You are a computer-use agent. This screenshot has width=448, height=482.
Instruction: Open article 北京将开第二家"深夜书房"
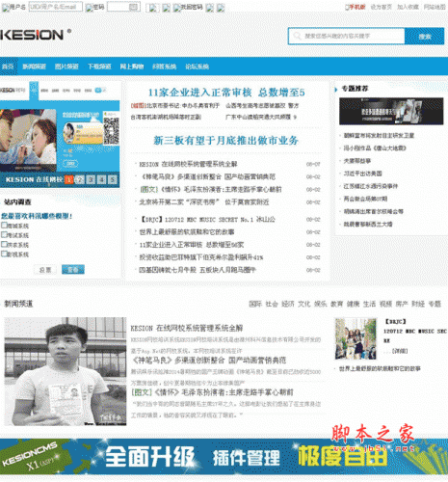(204, 202)
